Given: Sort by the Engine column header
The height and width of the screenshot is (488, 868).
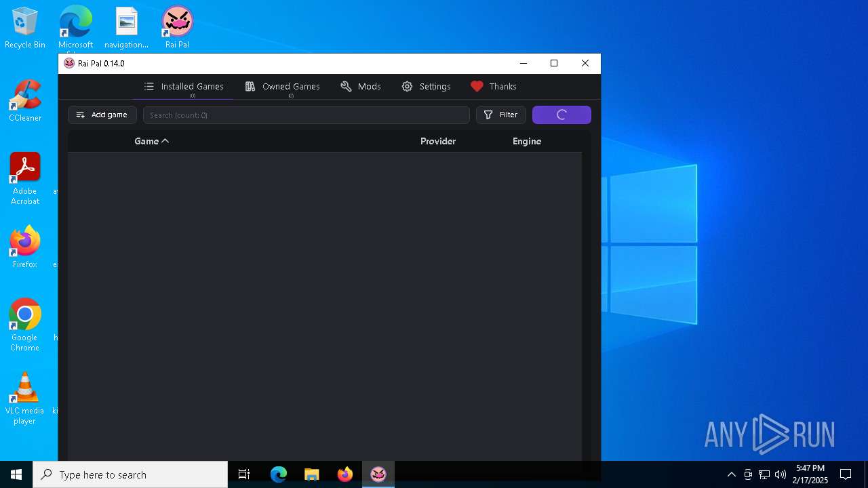Looking at the screenshot, I should coord(527,141).
